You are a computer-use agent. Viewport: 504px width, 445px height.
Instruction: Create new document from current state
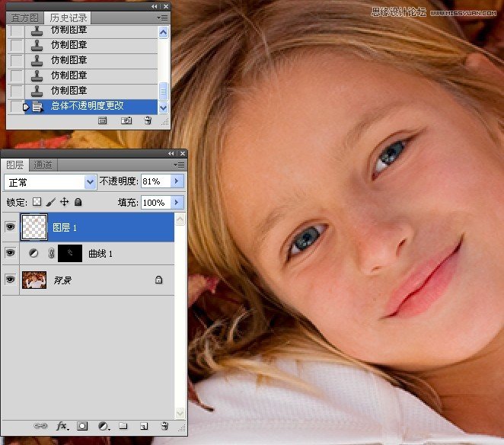tap(103, 120)
